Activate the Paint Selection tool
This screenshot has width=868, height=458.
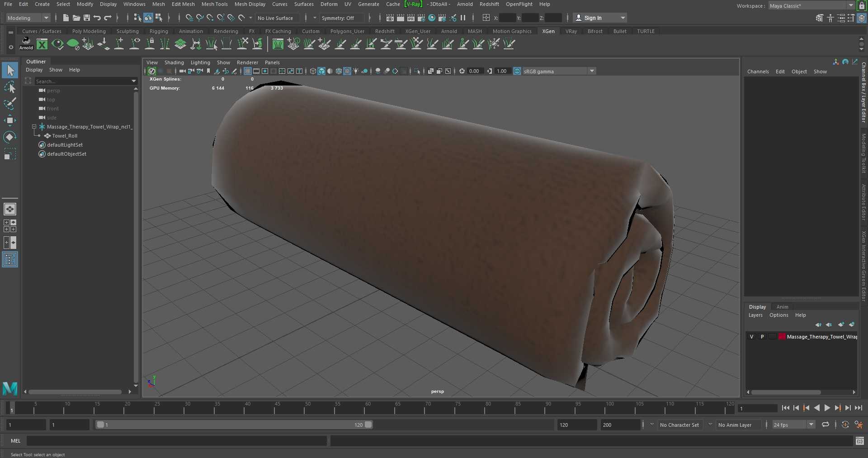coord(10,104)
